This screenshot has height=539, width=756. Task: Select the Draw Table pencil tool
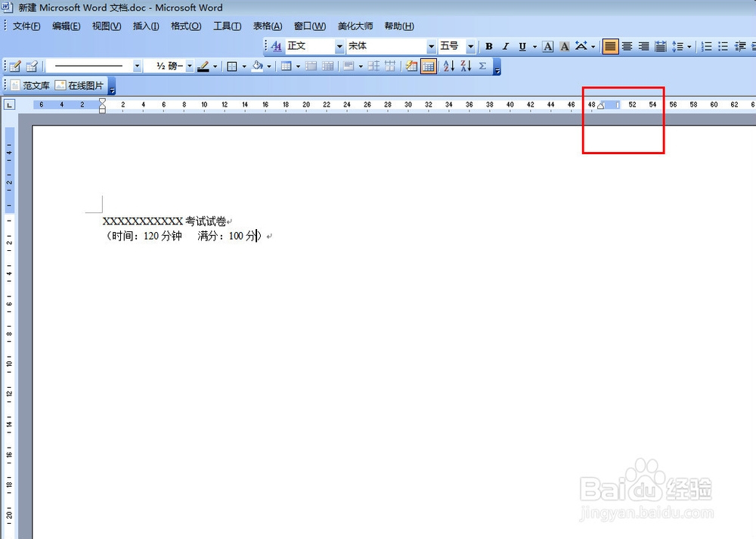pyautogui.click(x=15, y=66)
